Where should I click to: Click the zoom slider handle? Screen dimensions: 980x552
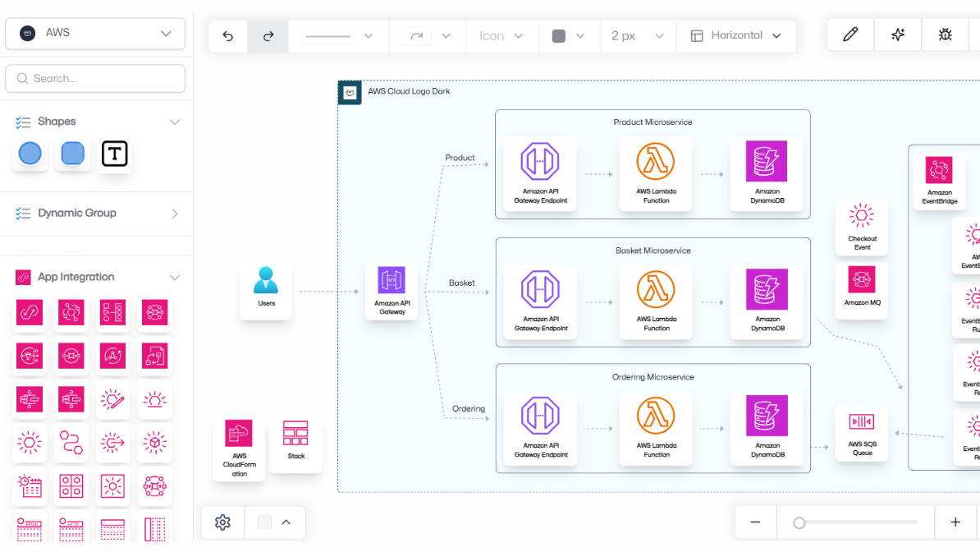(799, 522)
